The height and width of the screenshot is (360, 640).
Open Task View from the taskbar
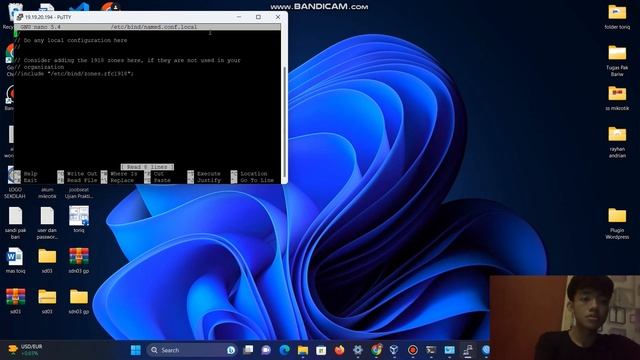[248, 350]
